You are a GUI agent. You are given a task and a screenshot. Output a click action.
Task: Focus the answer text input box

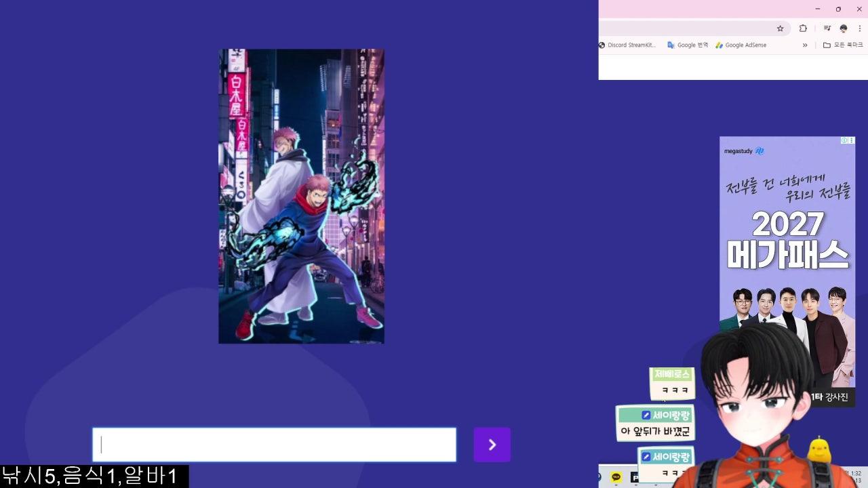tap(274, 445)
